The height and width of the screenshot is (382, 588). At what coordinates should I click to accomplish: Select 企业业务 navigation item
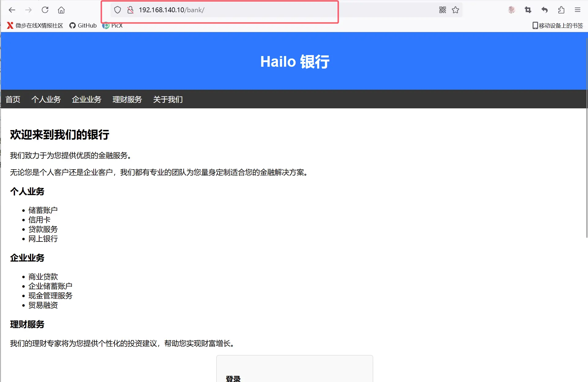click(86, 99)
